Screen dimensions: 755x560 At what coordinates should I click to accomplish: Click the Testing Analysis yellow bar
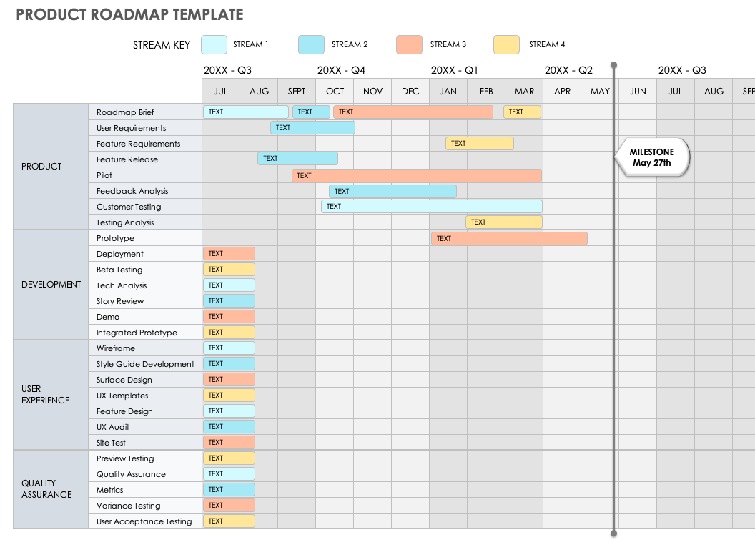pos(503,222)
